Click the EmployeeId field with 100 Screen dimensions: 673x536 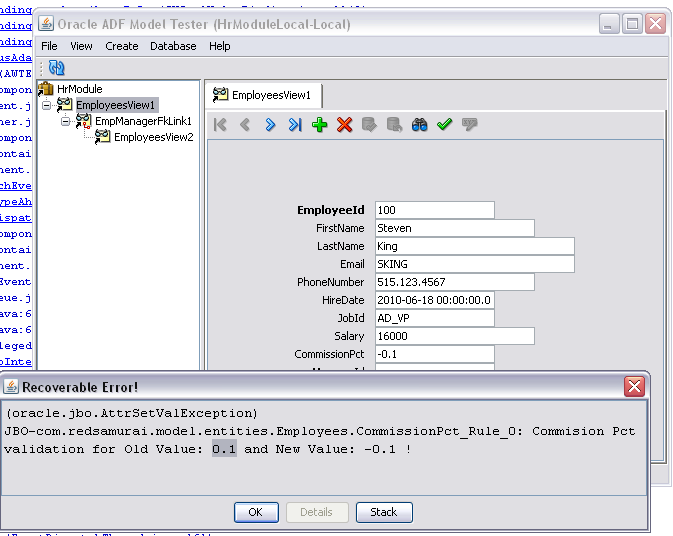(x=435, y=210)
